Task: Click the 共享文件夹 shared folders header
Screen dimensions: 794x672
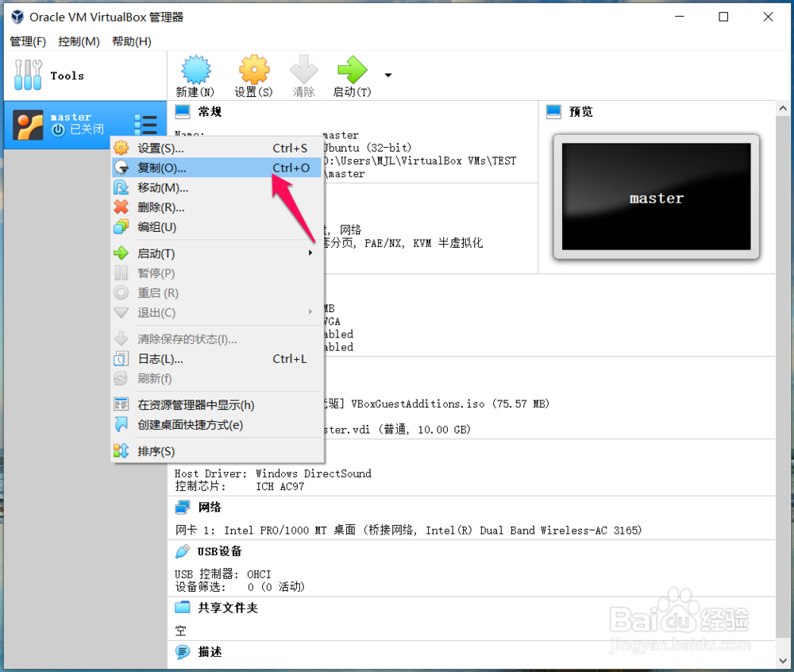Action: [228, 608]
